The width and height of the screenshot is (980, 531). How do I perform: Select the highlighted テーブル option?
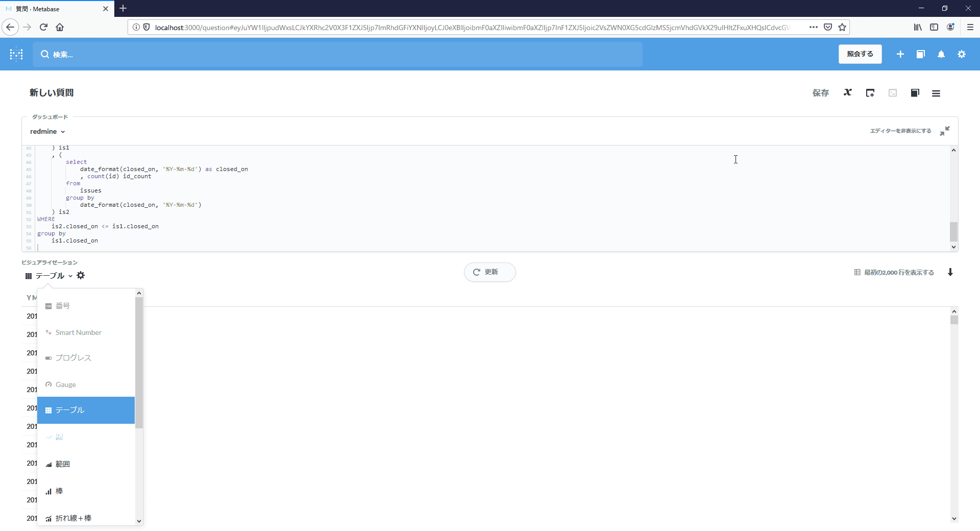tap(86, 410)
